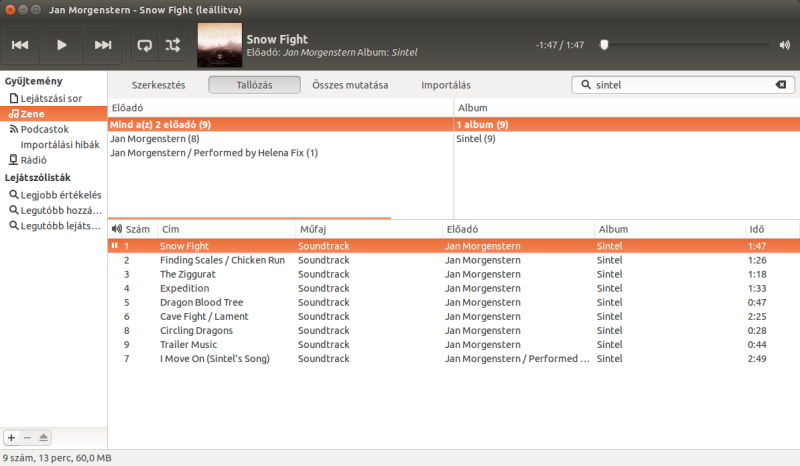Sort by the Műfaj column header

click(368, 229)
